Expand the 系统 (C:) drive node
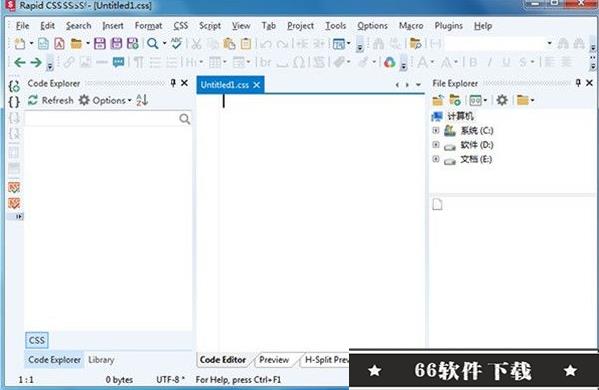599x390 pixels. coord(435,130)
